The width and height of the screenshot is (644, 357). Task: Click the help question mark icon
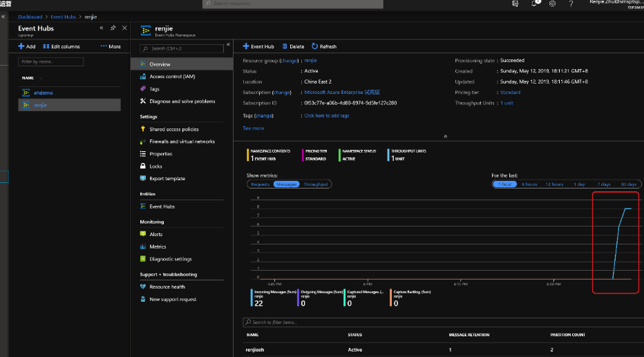[x=571, y=3]
